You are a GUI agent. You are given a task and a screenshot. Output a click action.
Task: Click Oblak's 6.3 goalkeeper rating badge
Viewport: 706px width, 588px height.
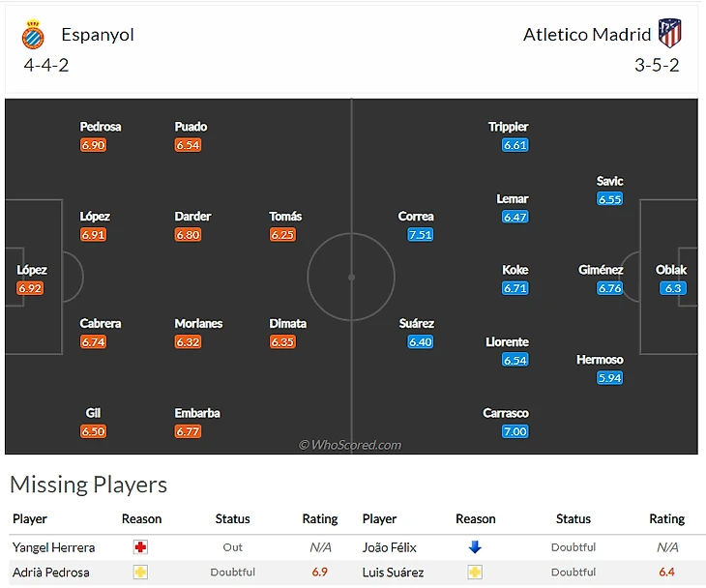click(x=672, y=288)
